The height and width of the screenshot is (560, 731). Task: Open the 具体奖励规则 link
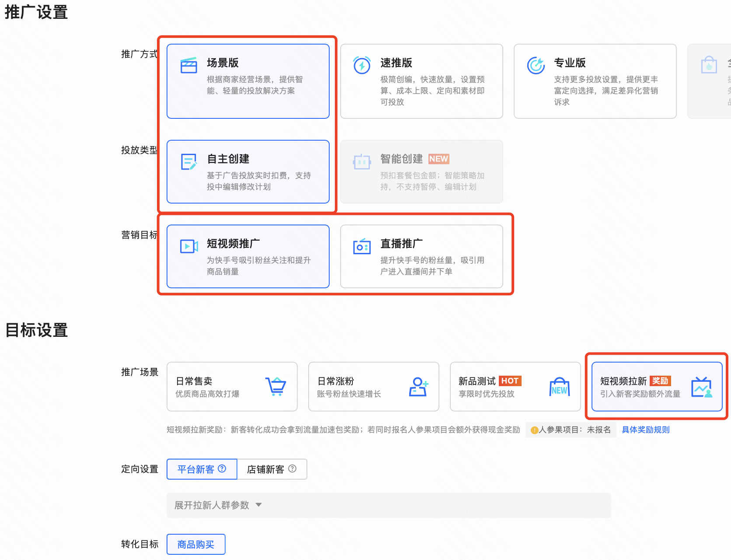tap(645, 429)
